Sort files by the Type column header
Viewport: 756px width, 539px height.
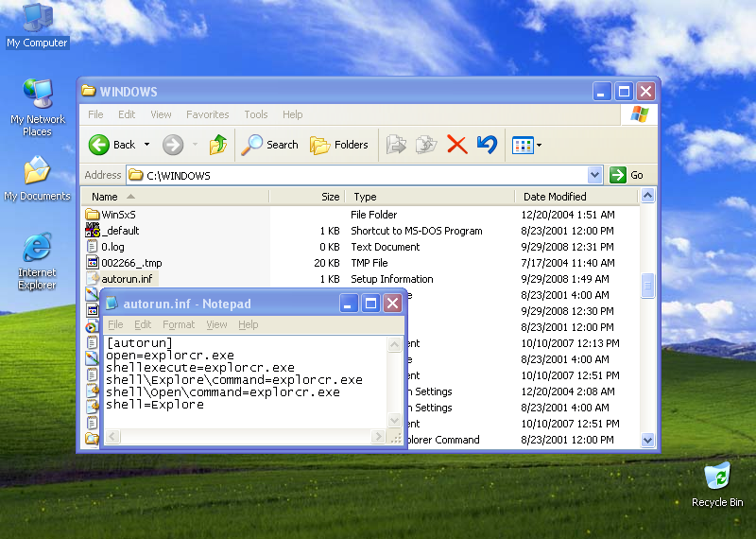coord(430,197)
